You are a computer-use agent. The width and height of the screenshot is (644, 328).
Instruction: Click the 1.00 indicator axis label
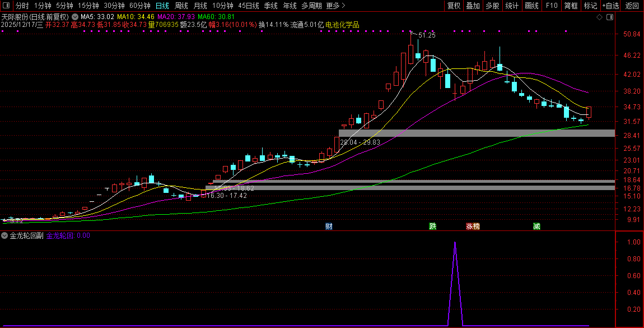point(634,242)
